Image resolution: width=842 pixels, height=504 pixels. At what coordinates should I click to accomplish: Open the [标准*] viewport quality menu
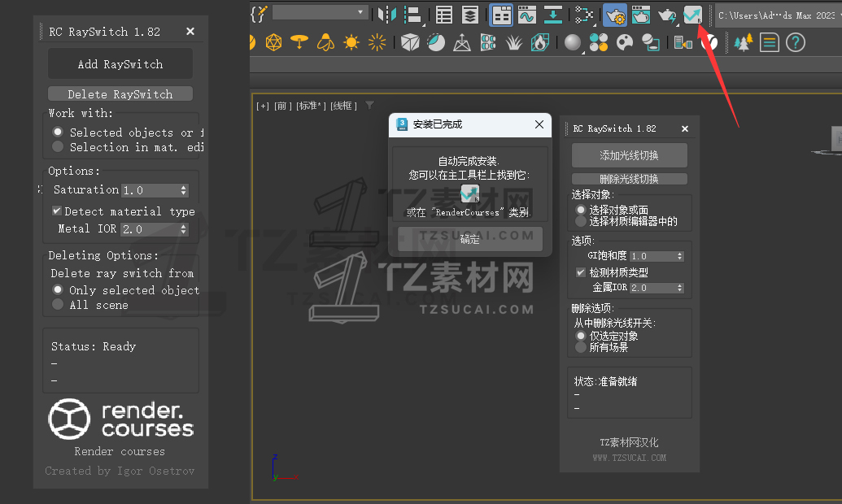pos(311,106)
